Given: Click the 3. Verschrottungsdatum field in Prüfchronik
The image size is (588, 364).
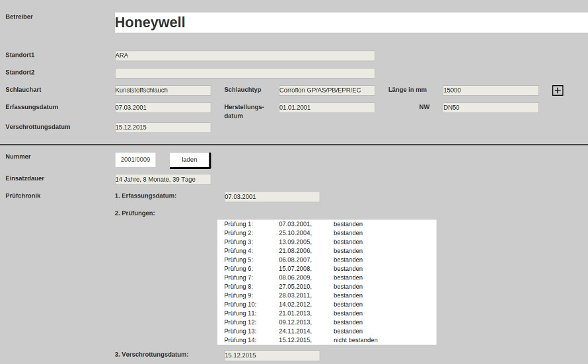Looking at the screenshot, I should coord(272,355).
